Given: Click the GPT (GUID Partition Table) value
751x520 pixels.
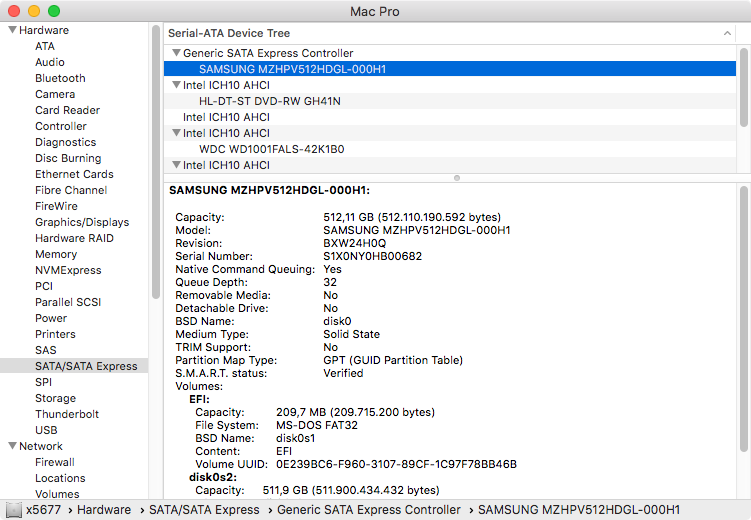Looking at the screenshot, I should pyautogui.click(x=393, y=360).
